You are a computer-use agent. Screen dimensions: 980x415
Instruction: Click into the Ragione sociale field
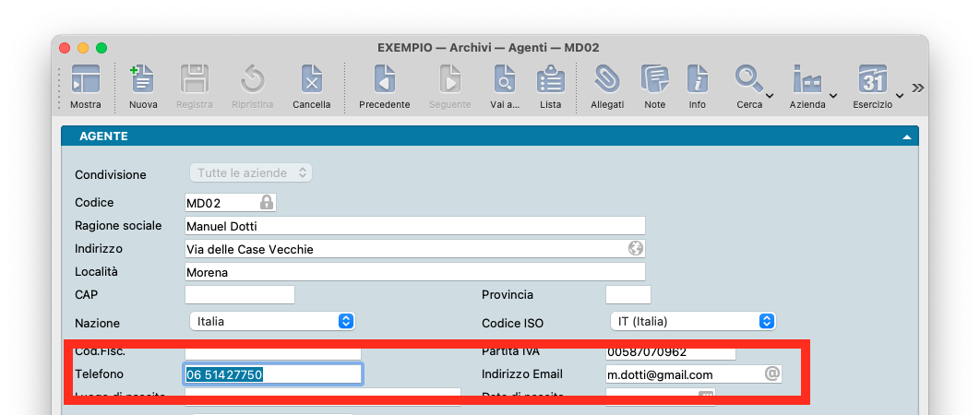click(x=414, y=226)
